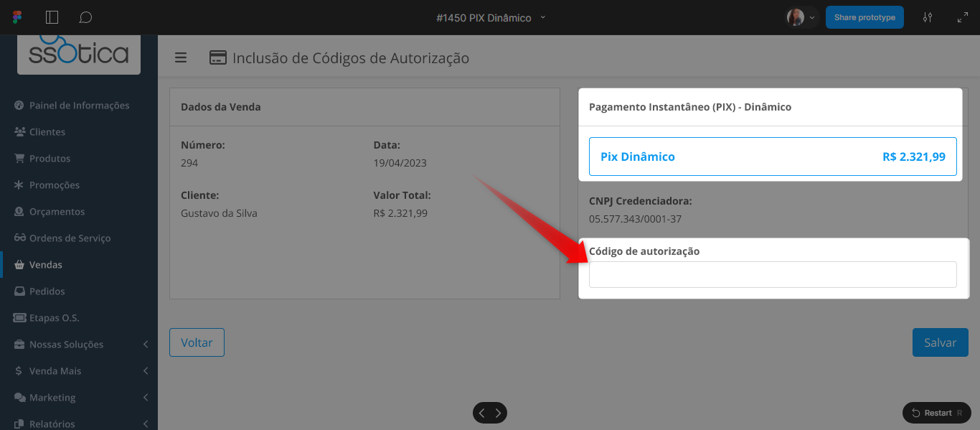Open the #1450 PIX Dinâmico title dropdown
The width and height of the screenshot is (980, 430).
[x=491, y=17]
